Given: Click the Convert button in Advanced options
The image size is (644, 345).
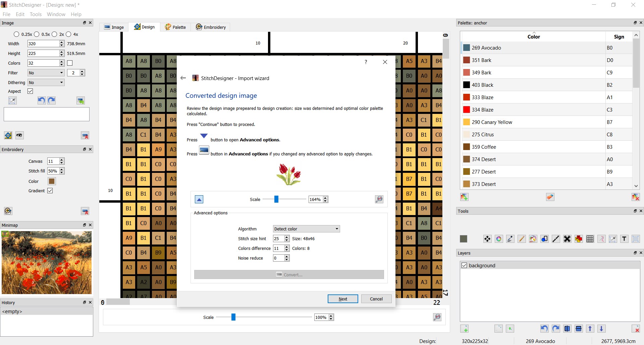Looking at the screenshot, I should coord(288,274).
